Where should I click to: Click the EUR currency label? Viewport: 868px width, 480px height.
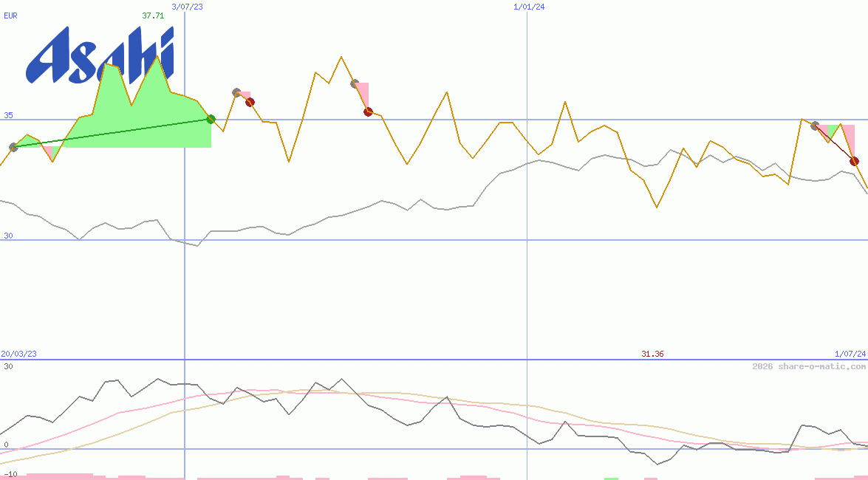click(x=10, y=16)
